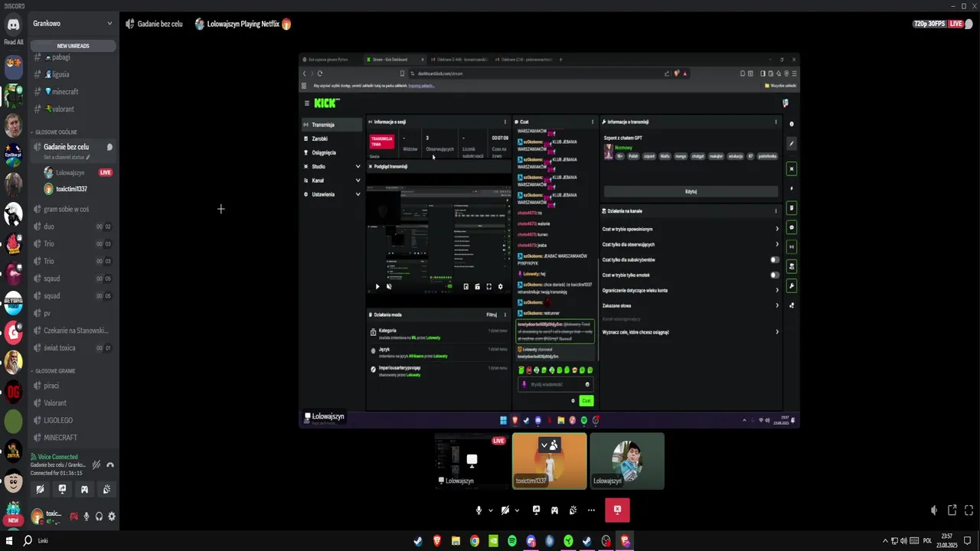The height and width of the screenshot is (551, 980).
Task: Click the red crossed-out icon in user panel
Action: click(x=73, y=517)
